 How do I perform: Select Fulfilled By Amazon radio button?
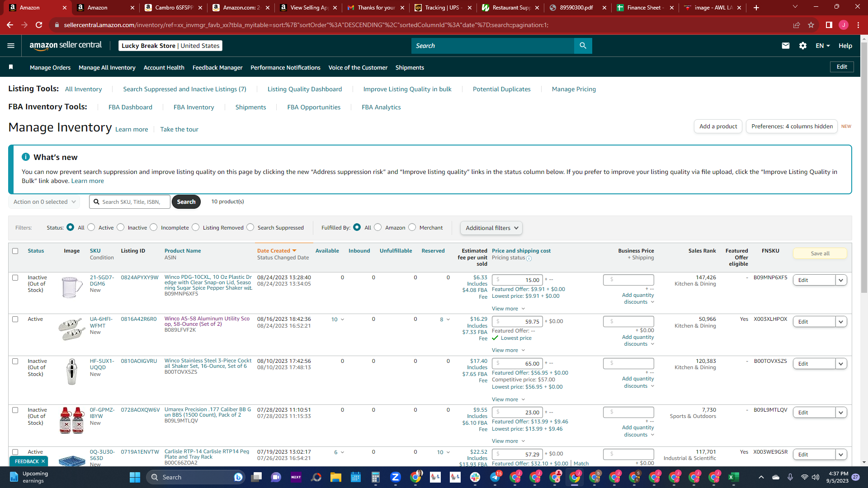pyautogui.click(x=378, y=227)
